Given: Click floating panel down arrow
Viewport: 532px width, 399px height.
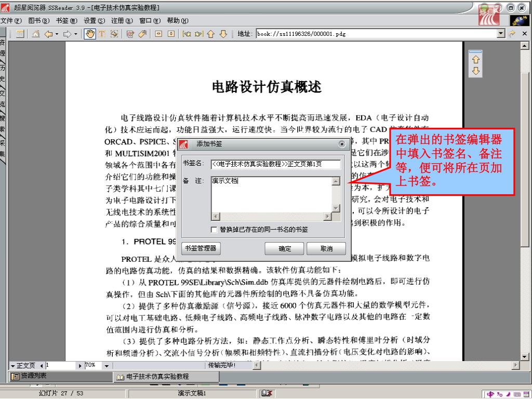Looking at the screenshot, I should pos(476,71).
